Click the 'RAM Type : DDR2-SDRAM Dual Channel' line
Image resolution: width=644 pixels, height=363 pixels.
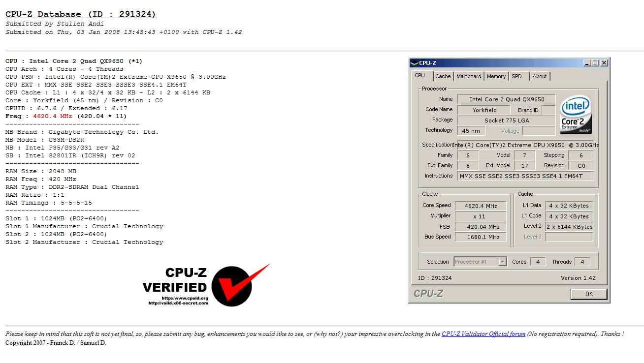click(72, 187)
